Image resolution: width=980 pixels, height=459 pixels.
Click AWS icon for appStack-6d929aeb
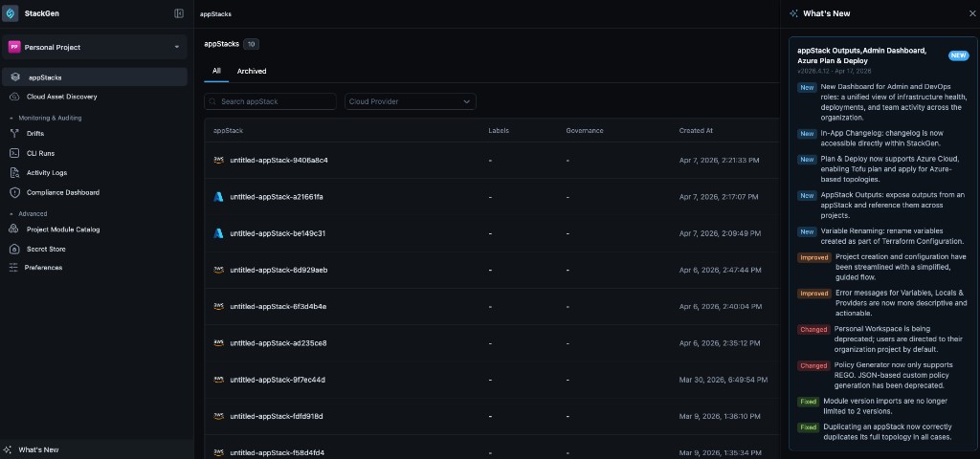pyautogui.click(x=219, y=270)
